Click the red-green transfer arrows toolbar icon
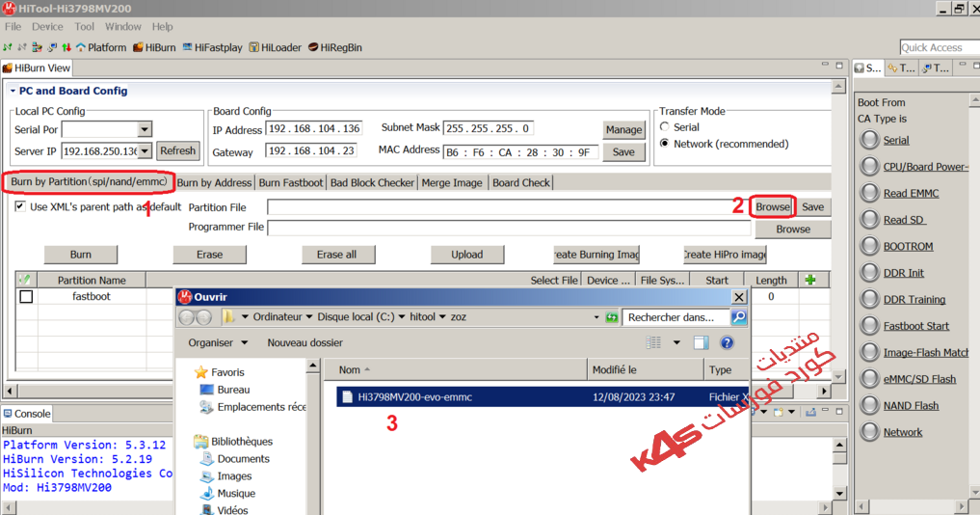The width and height of the screenshot is (980, 515). pos(66,47)
